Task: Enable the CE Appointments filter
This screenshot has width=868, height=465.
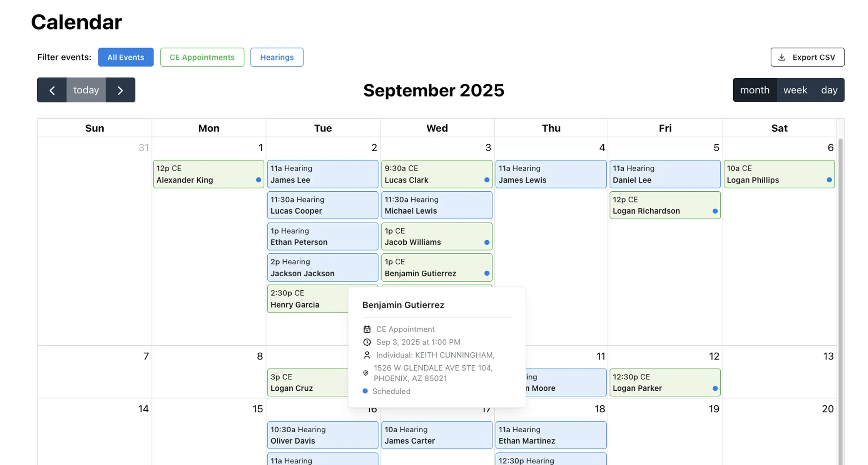Action: click(202, 57)
